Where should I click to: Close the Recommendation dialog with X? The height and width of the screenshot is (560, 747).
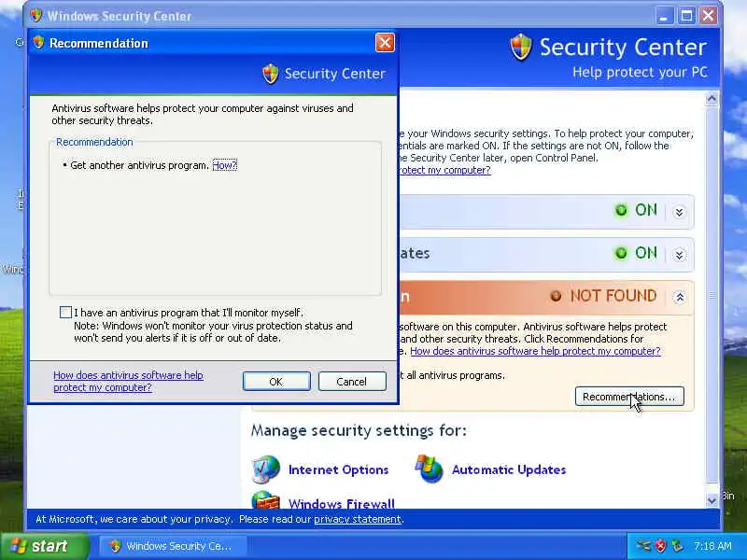(385, 43)
